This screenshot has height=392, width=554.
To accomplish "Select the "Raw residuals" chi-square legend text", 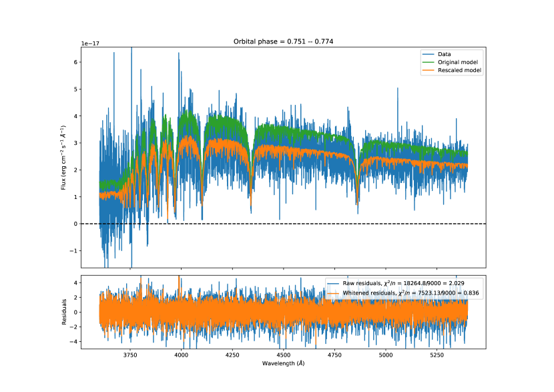I will click(404, 284).
